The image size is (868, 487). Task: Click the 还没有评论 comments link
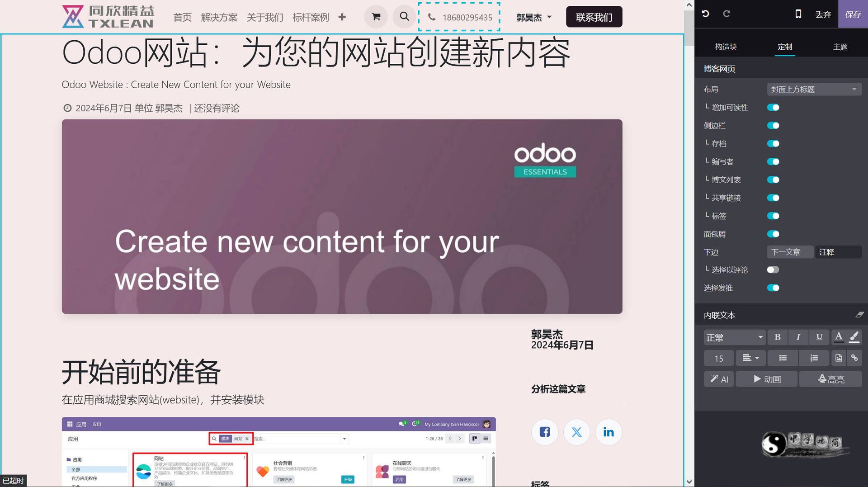(x=217, y=108)
